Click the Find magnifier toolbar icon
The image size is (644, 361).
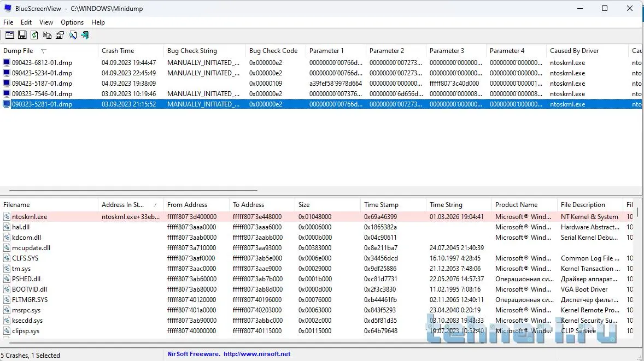pyautogui.click(x=72, y=35)
